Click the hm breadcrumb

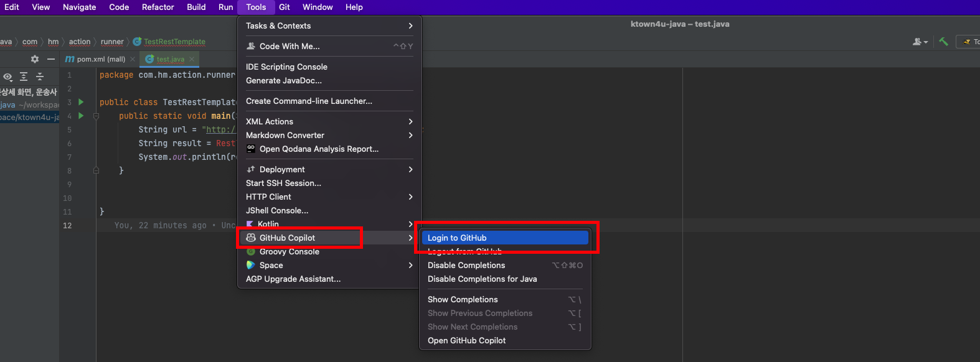click(53, 42)
